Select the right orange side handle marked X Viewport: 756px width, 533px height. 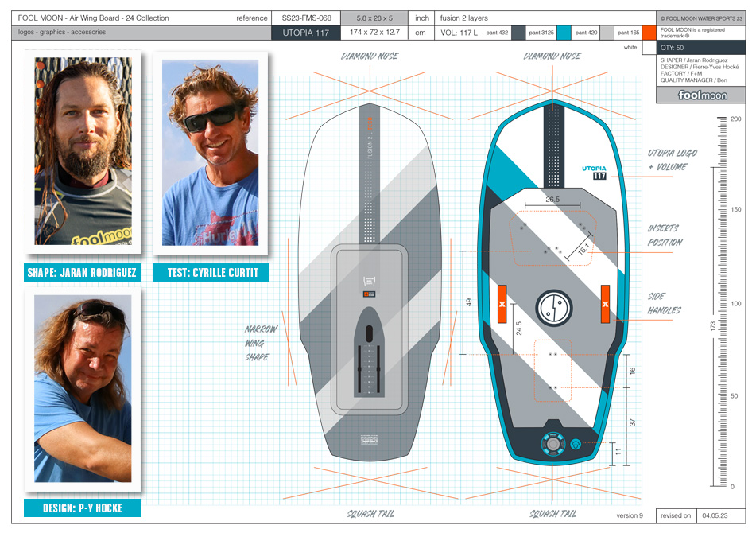605,303
